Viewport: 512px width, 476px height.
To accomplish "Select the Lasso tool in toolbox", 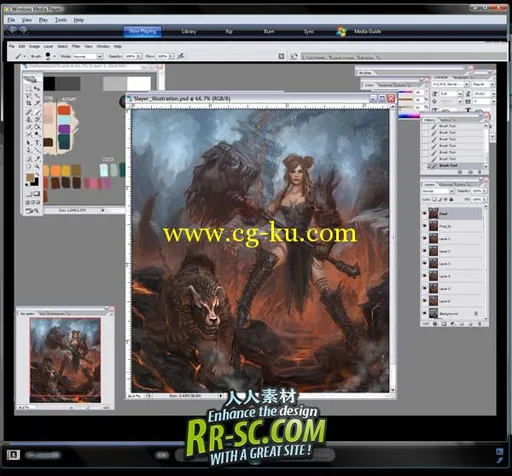I will pos(28,95).
